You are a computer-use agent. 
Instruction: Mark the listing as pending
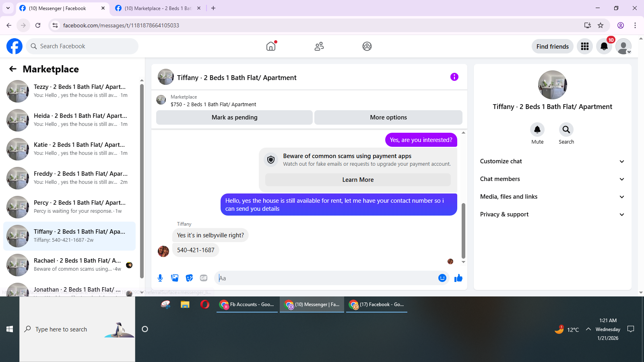(x=234, y=117)
